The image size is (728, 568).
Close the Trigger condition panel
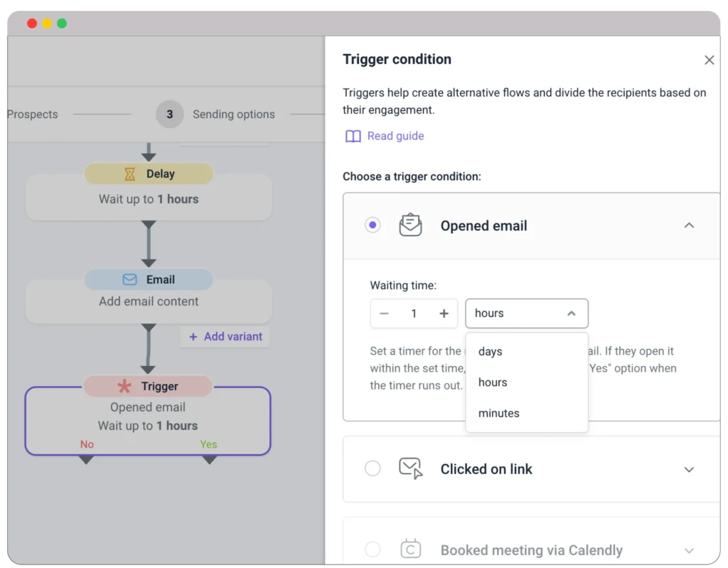coord(709,60)
